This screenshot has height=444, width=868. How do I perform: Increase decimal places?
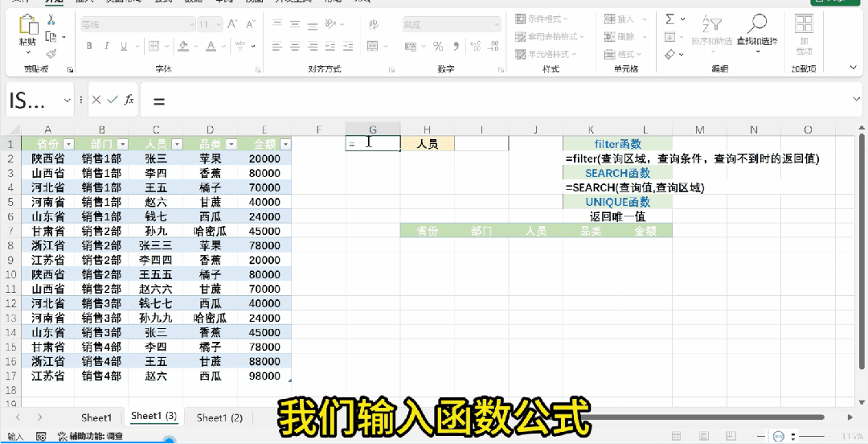point(477,46)
